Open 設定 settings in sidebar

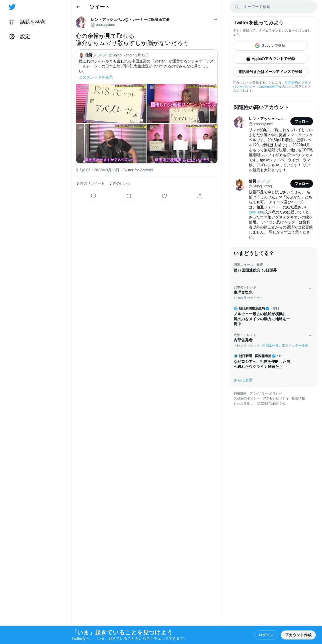pyautogui.click(x=20, y=37)
